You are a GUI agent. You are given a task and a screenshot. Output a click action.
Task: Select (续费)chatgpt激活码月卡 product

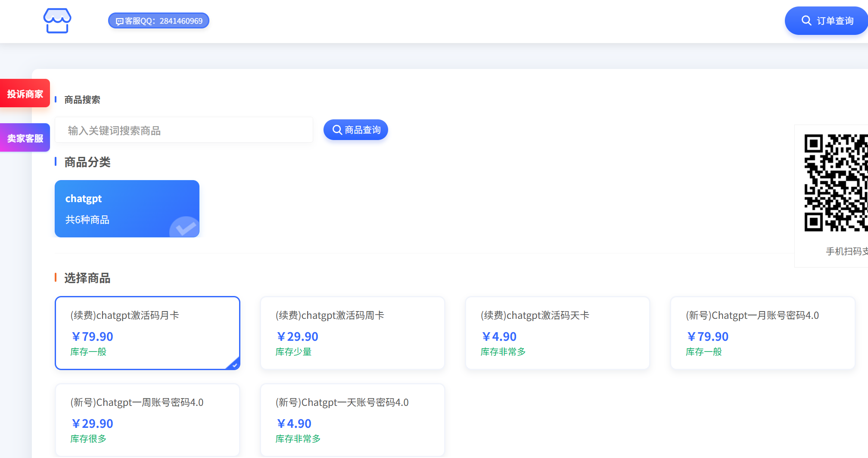point(147,333)
